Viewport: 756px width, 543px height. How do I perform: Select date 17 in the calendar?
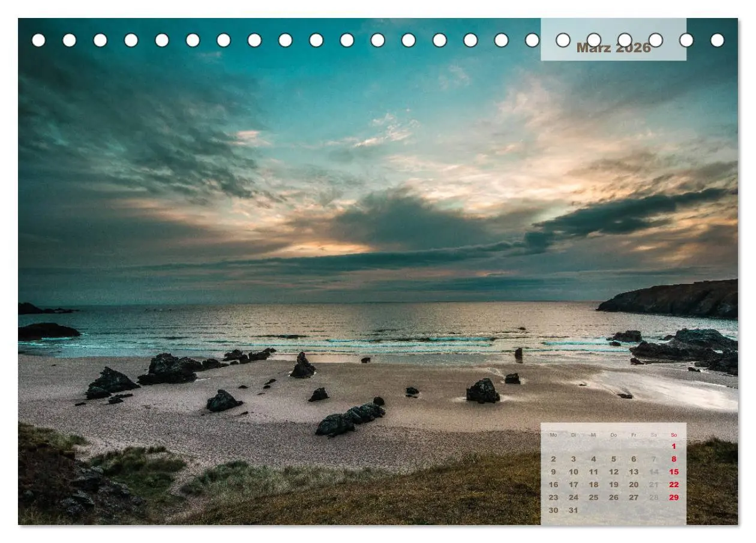pyautogui.click(x=574, y=485)
